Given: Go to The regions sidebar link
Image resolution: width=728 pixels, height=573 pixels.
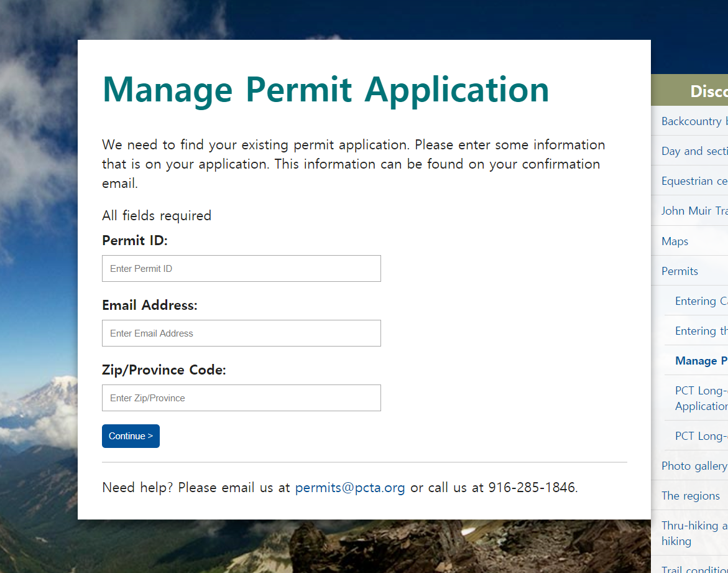Looking at the screenshot, I should tap(691, 495).
